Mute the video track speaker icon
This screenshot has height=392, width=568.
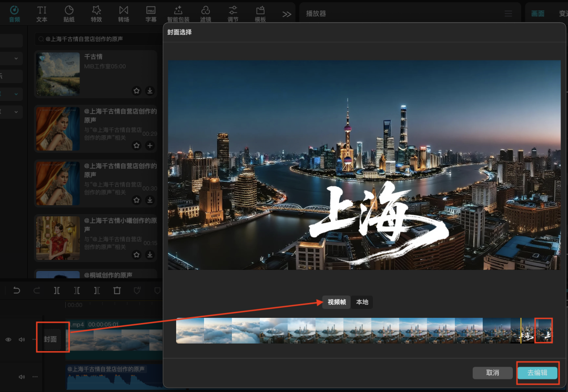[22, 340]
